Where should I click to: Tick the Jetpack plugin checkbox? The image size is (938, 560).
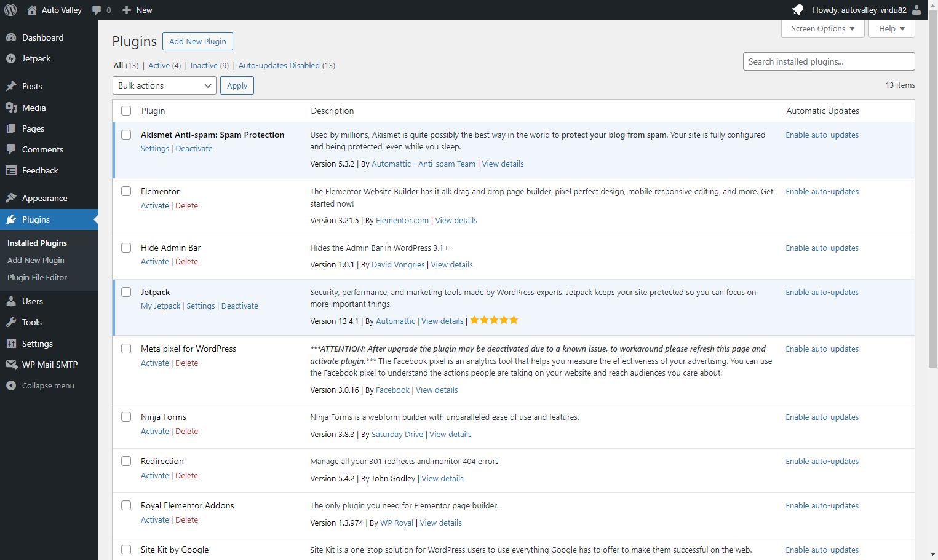[x=126, y=292]
